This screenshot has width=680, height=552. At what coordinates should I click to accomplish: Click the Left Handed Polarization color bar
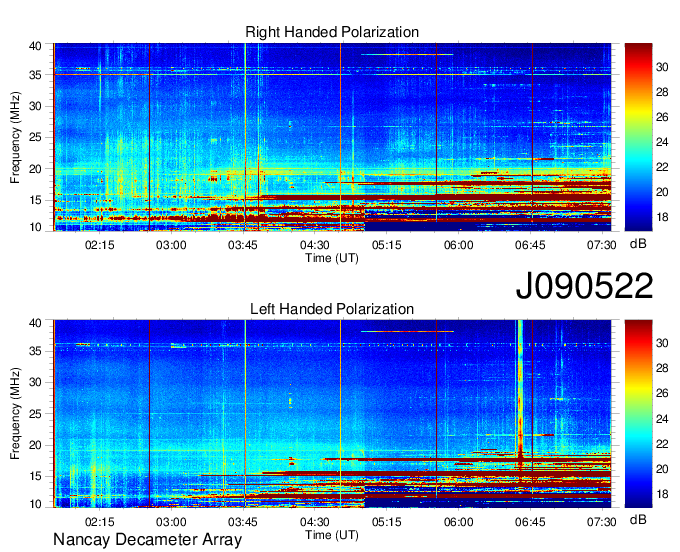(638, 414)
